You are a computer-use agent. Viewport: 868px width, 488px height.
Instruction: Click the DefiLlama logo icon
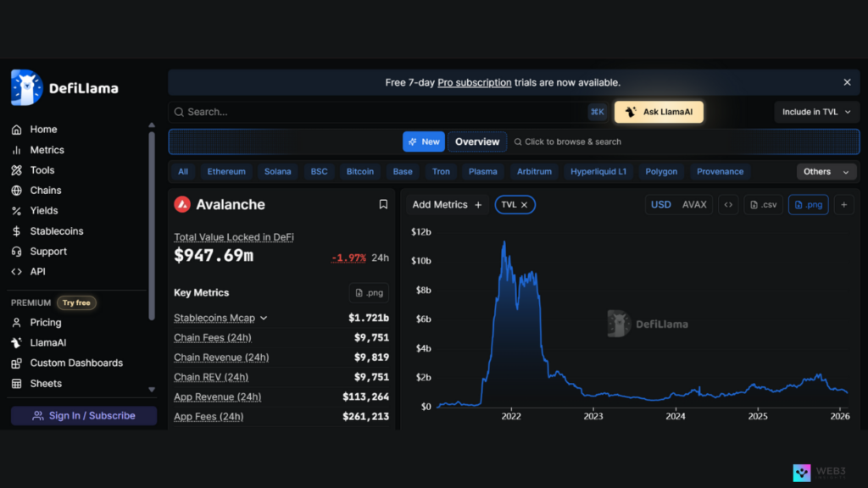pyautogui.click(x=26, y=88)
